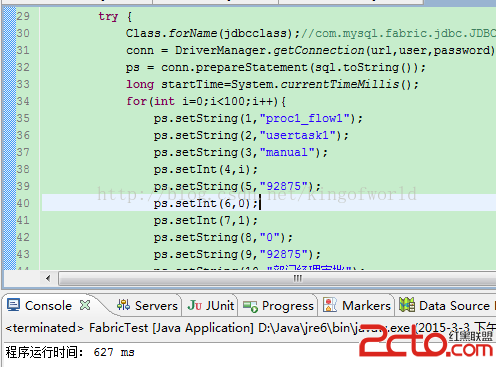
Task: Click the JUnit Ju icon
Action: (x=195, y=305)
